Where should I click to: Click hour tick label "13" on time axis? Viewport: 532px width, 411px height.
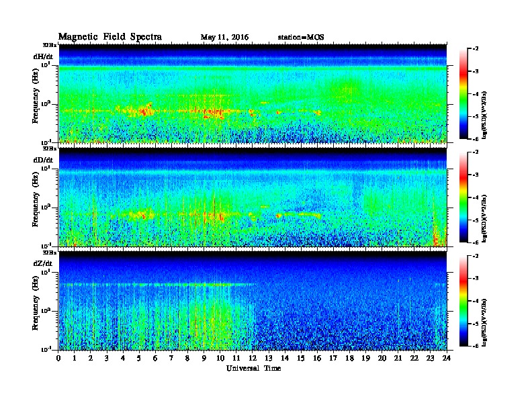(x=269, y=358)
